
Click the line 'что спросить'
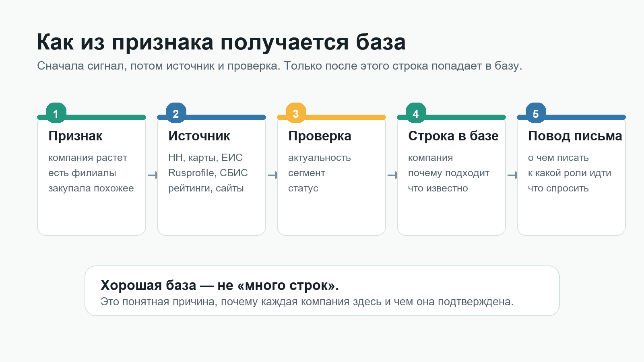tap(558, 188)
